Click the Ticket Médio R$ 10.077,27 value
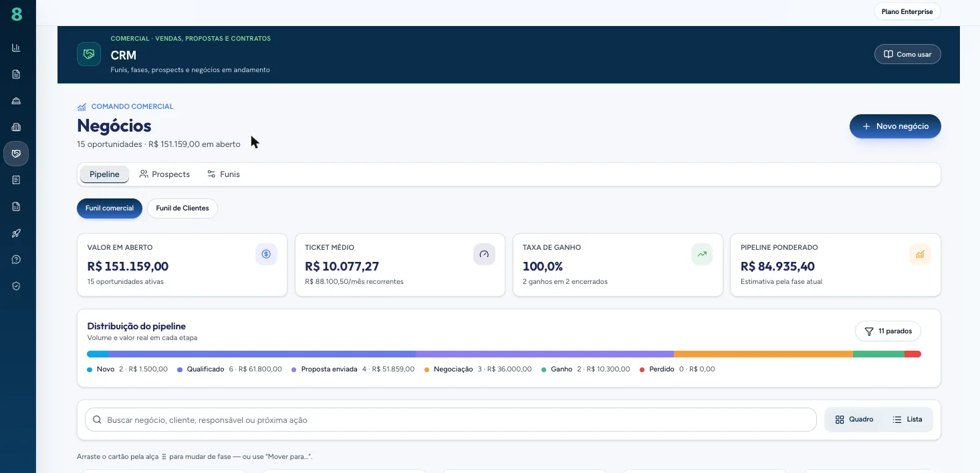Viewport: 980px width, 473px height. (x=342, y=267)
